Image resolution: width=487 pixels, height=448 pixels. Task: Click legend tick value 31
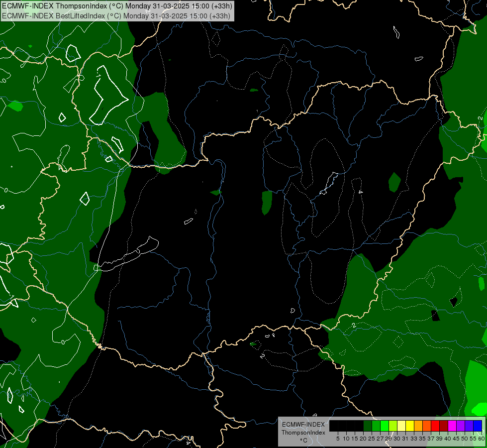405,439
